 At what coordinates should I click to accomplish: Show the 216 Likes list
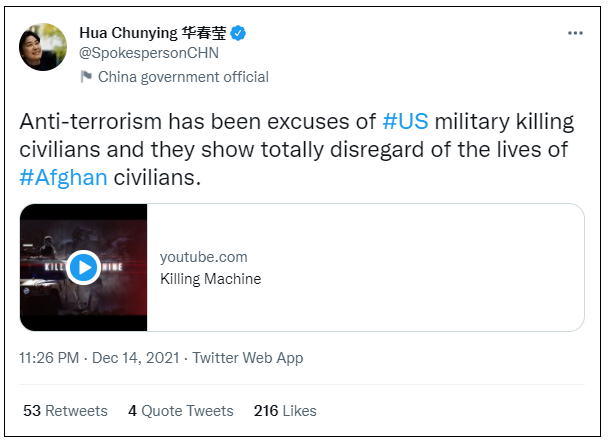pyautogui.click(x=285, y=411)
